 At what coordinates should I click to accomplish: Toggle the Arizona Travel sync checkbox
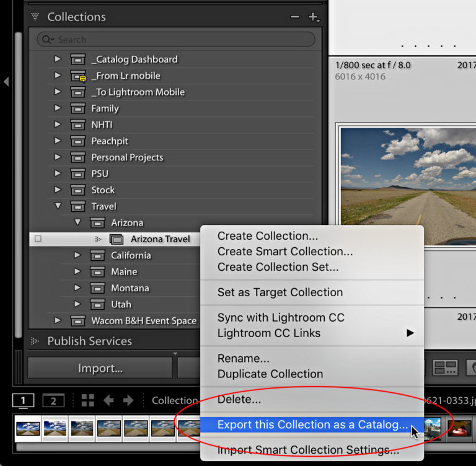point(38,239)
